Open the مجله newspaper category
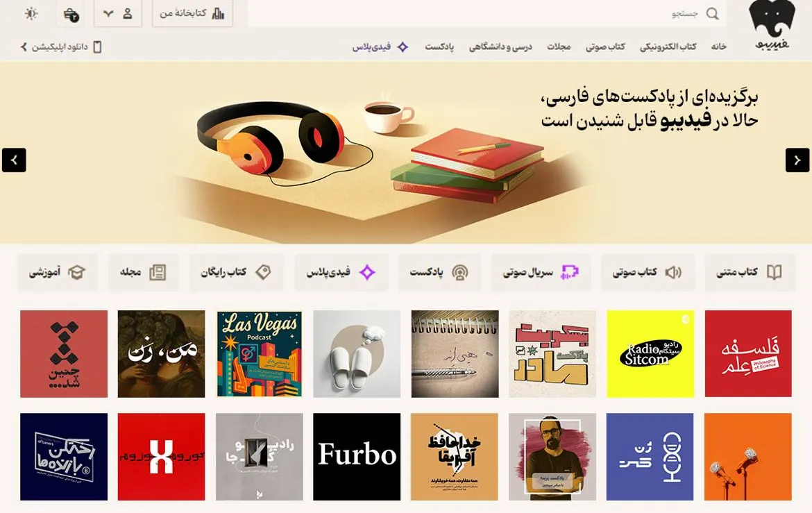Image resolution: width=812 pixels, height=513 pixels. pos(143,272)
